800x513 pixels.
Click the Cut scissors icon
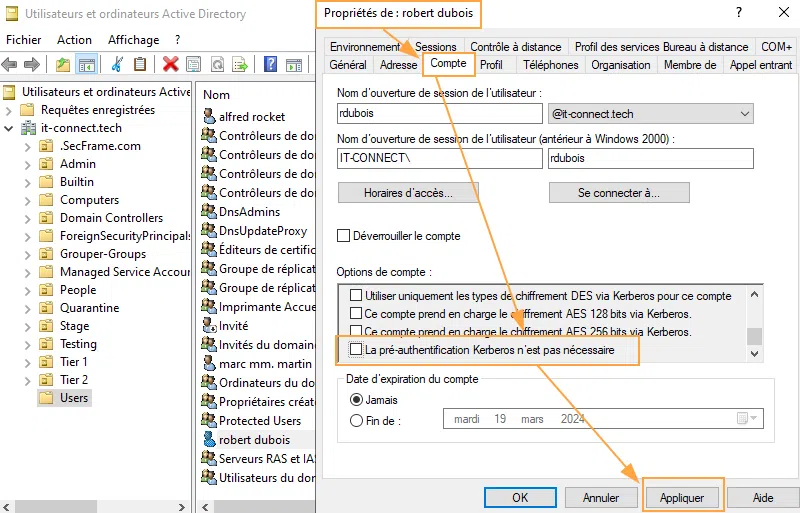coord(117,64)
